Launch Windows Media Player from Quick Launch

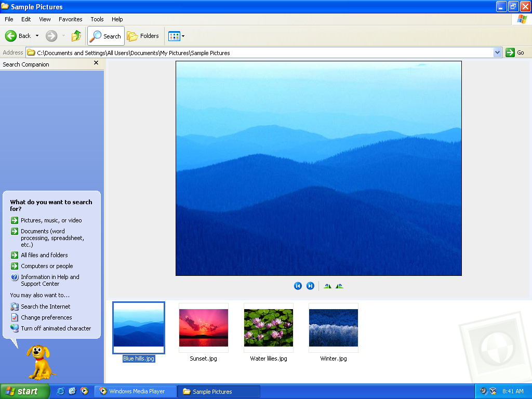(84, 391)
